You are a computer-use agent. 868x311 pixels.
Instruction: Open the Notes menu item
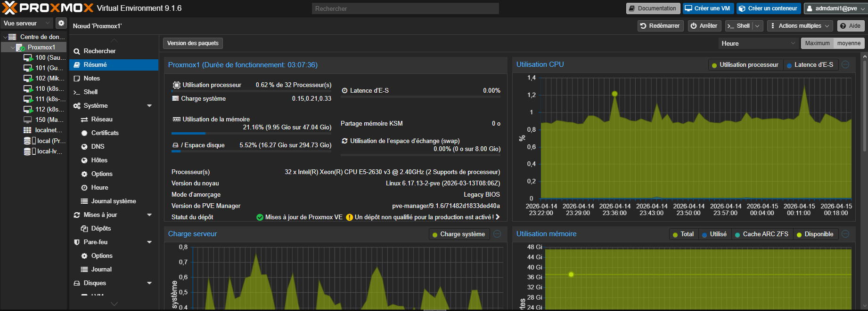point(114,78)
